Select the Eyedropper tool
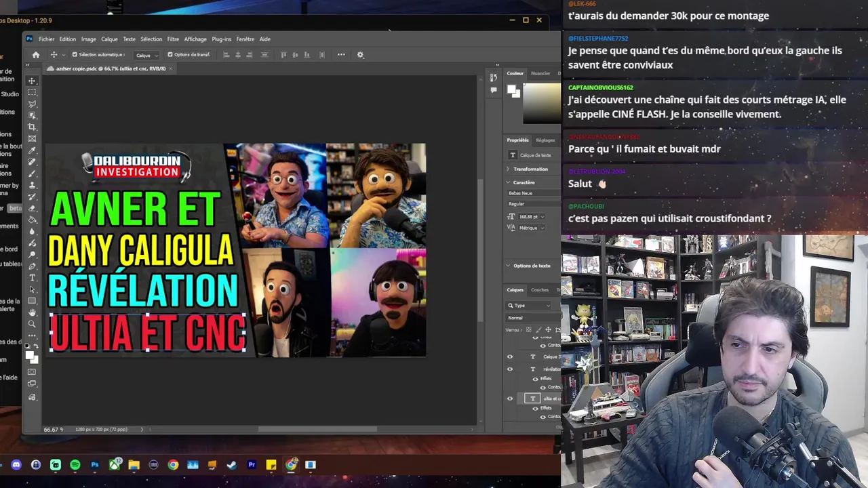868x488 pixels. pyautogui.click(x=32, y=150)
